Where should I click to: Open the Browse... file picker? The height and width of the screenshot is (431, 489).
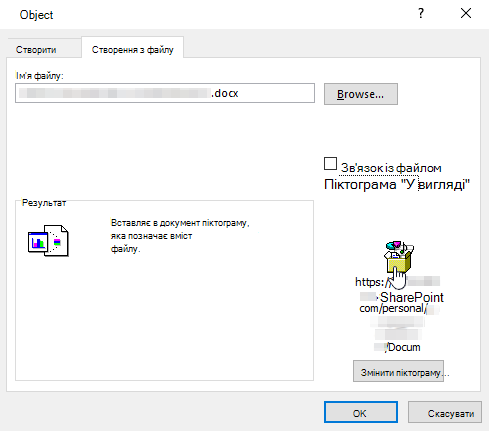tap(361, 94)
